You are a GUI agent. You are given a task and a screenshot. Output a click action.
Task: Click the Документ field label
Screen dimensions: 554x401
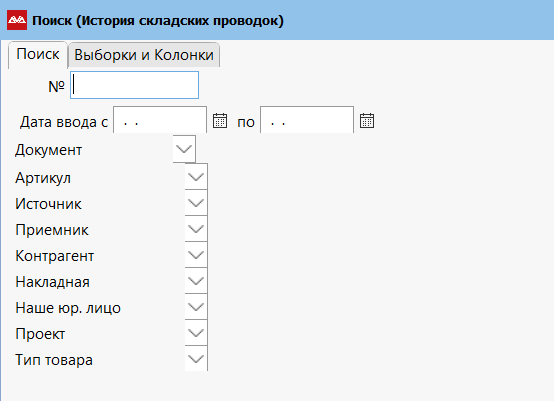[48, 150]
